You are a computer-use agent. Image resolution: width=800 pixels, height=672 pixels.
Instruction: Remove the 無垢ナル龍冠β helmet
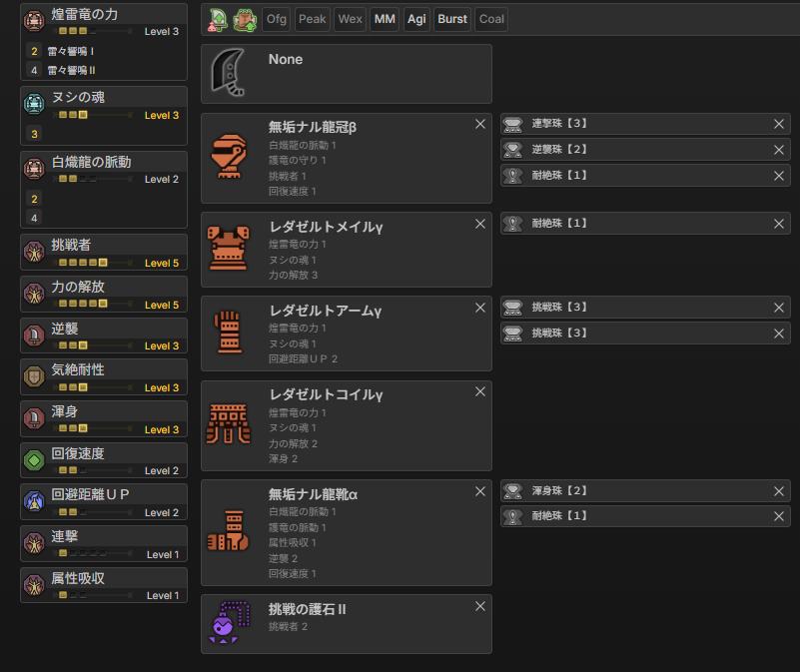tap(480, 125)
